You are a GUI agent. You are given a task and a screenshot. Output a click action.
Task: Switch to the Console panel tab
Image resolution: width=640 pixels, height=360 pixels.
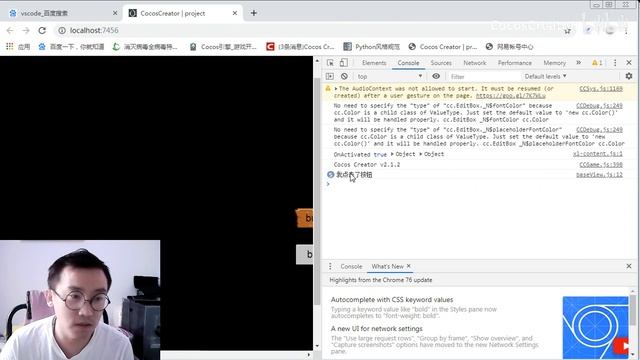point(408,63)
